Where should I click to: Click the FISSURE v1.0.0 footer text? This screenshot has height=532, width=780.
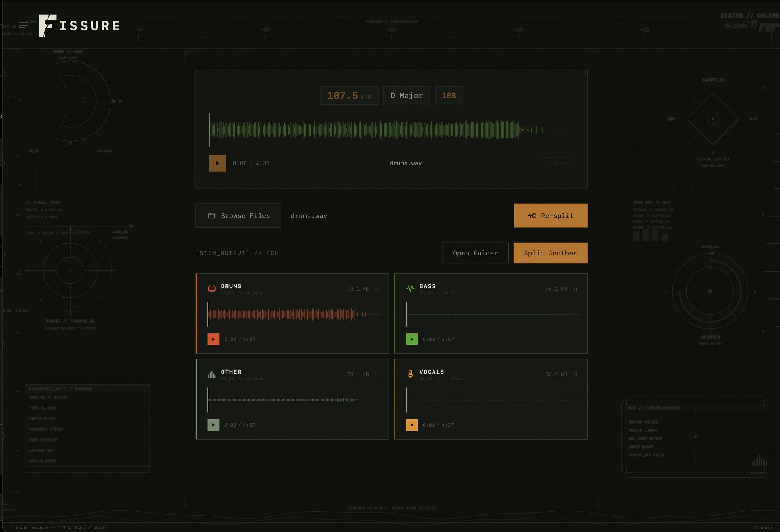pos(58,528)
